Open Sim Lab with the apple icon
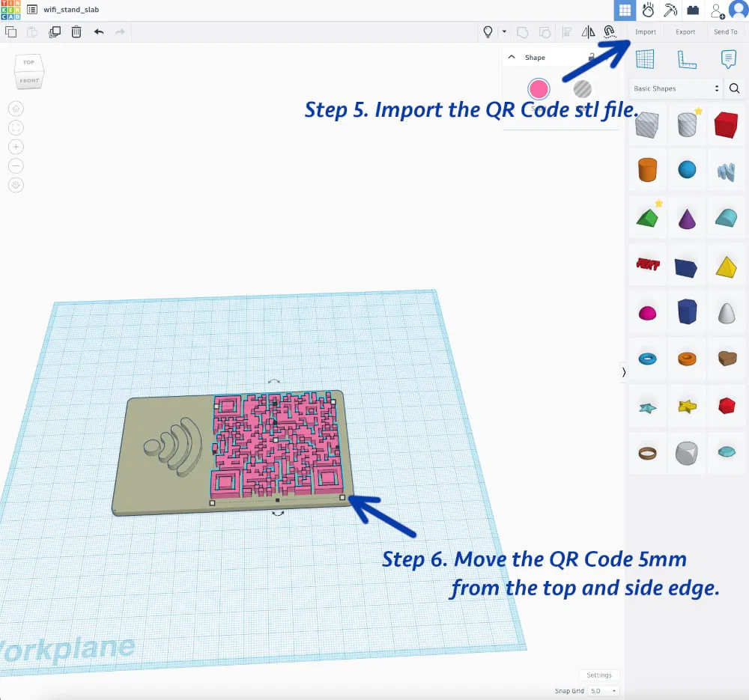The image size is (749, 700). [648, 10]
